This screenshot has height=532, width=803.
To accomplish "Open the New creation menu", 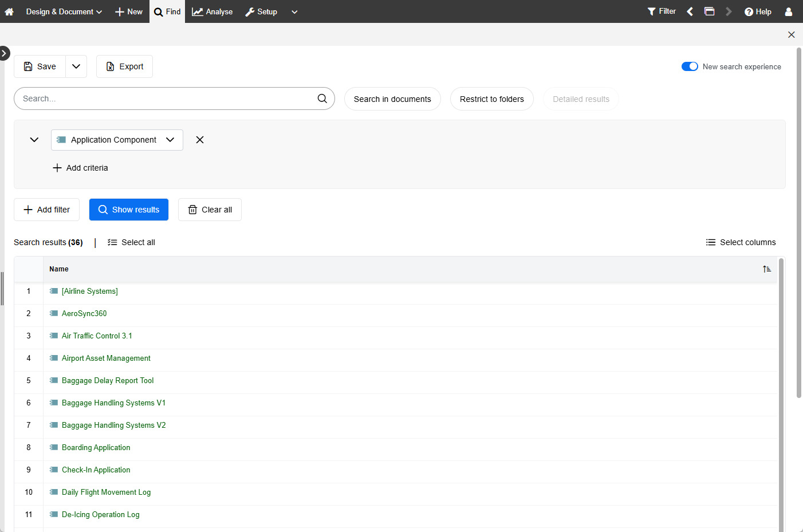I will click(128, 11).
